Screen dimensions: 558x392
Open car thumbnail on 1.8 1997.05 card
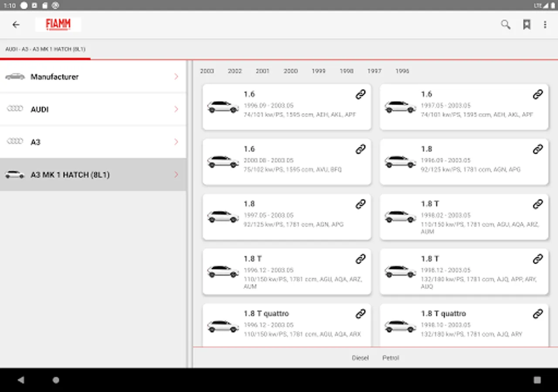click(223, 216)
